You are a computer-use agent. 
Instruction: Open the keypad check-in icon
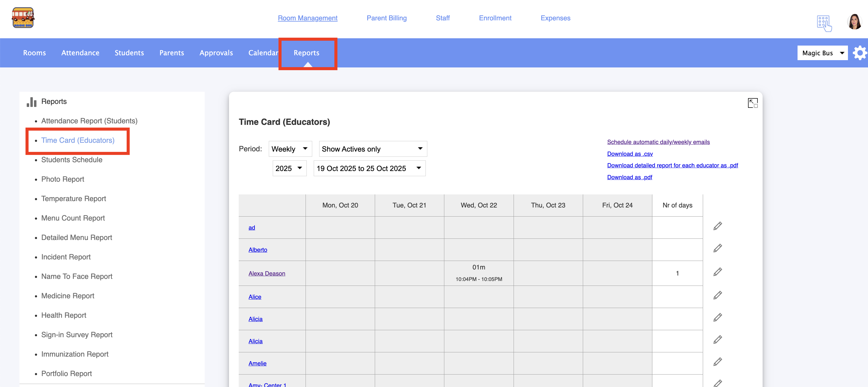click(824, 23)
